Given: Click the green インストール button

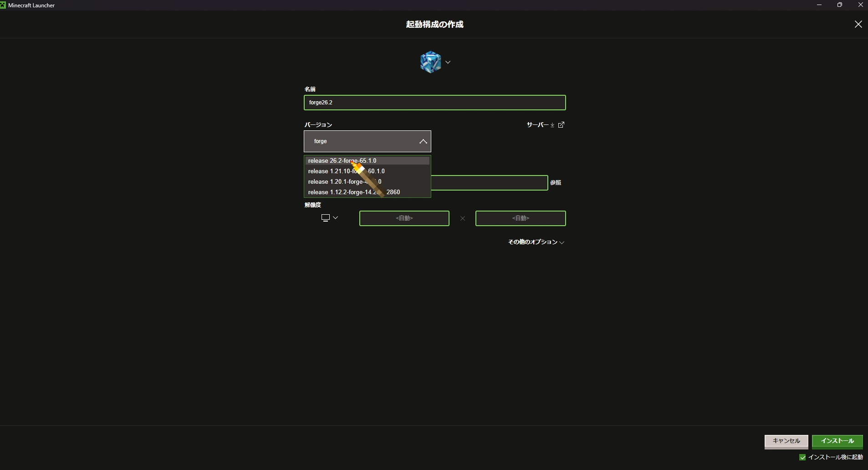Looking at the screenshot, I should tap(837, 441).
